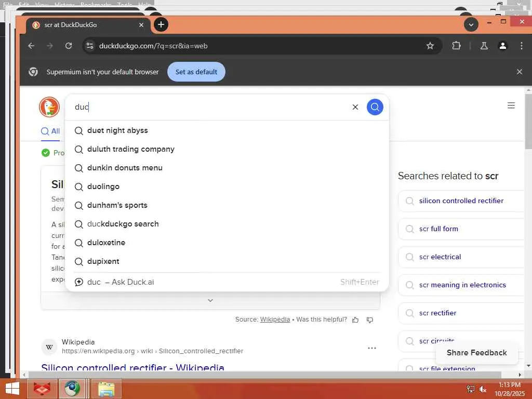
Task: Click inside the search input field
Action: tap(210, 107)
